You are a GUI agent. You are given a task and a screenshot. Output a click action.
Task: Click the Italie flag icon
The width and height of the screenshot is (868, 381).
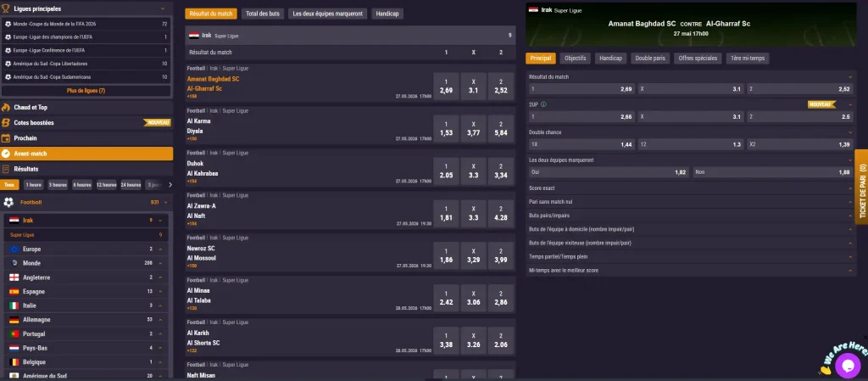click(x=14, y=305)
